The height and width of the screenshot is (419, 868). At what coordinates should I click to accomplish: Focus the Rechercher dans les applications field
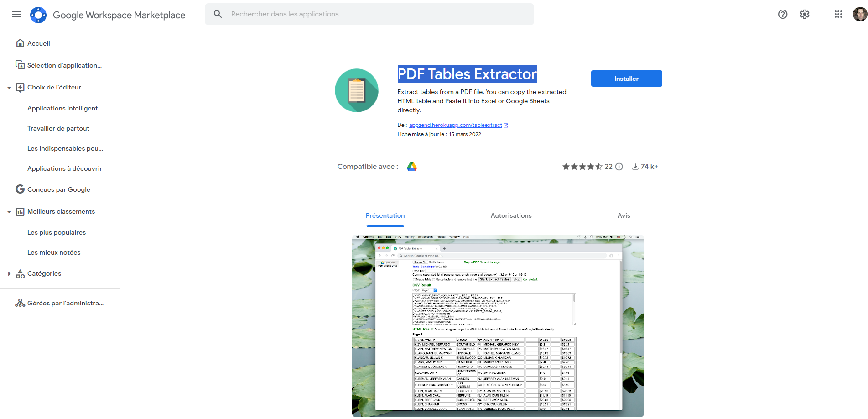pos(369,14)
